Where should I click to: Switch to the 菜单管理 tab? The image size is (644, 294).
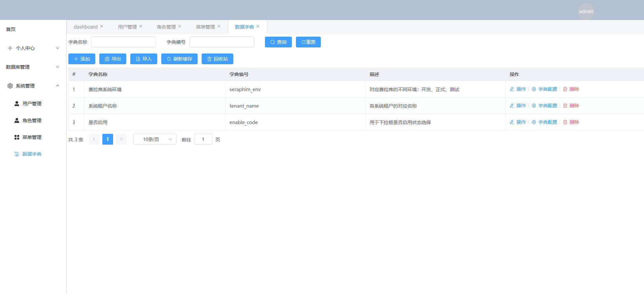(205, 27)
